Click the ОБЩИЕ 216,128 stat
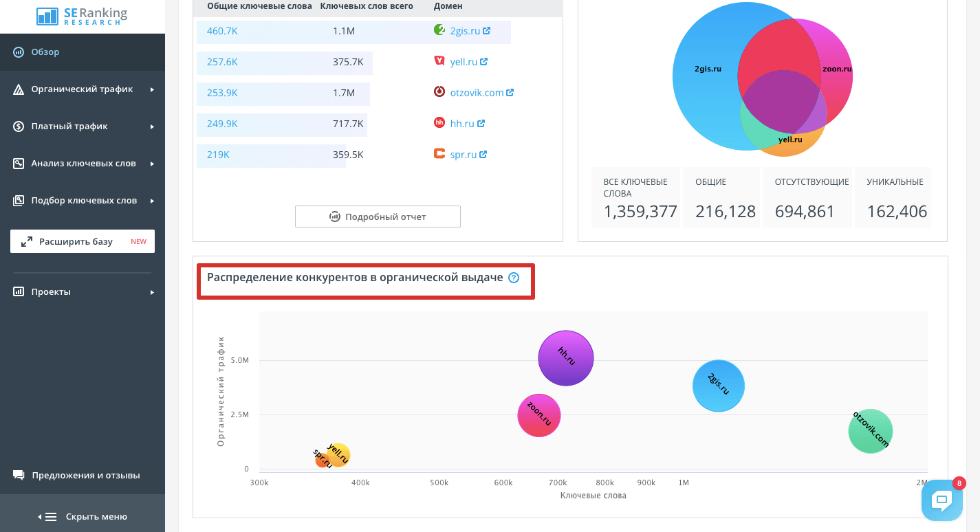The image size is (980, 532). pos(721,197)
